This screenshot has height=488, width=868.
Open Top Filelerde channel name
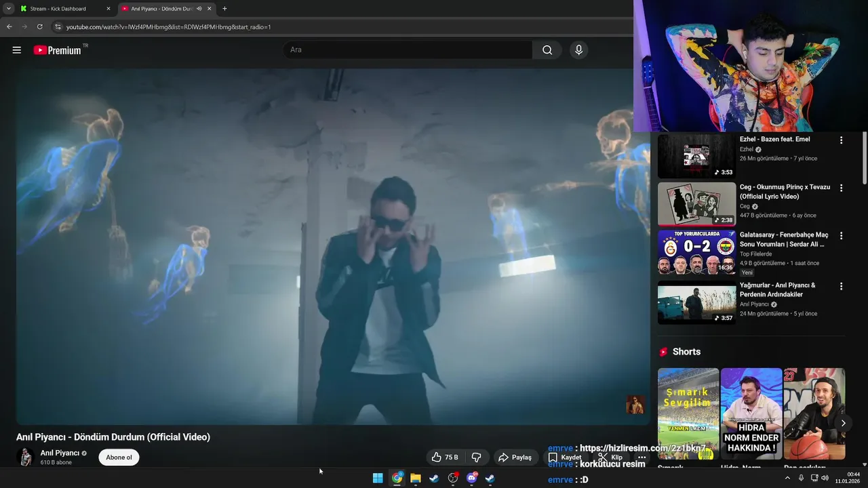756,254
